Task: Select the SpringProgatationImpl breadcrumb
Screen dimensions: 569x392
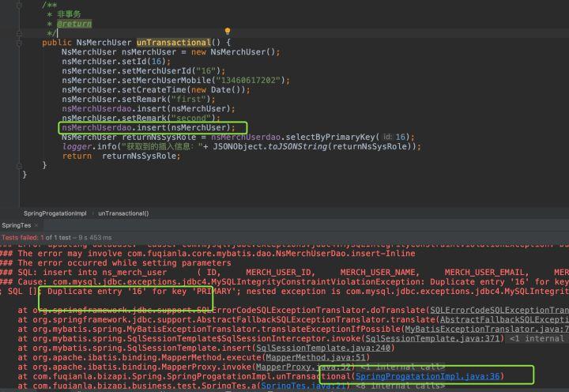Action: click(53, 213)
